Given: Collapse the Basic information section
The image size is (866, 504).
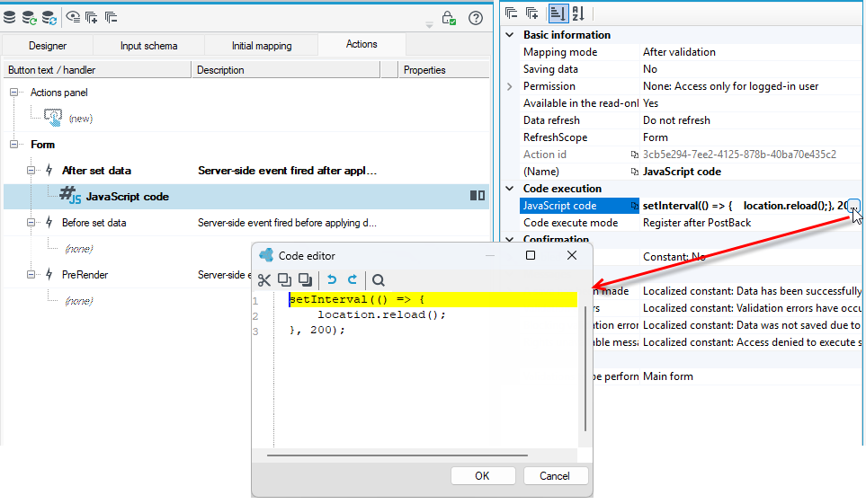Looking at the screenshot, I should pyautogui.click(x=510, y=35).
